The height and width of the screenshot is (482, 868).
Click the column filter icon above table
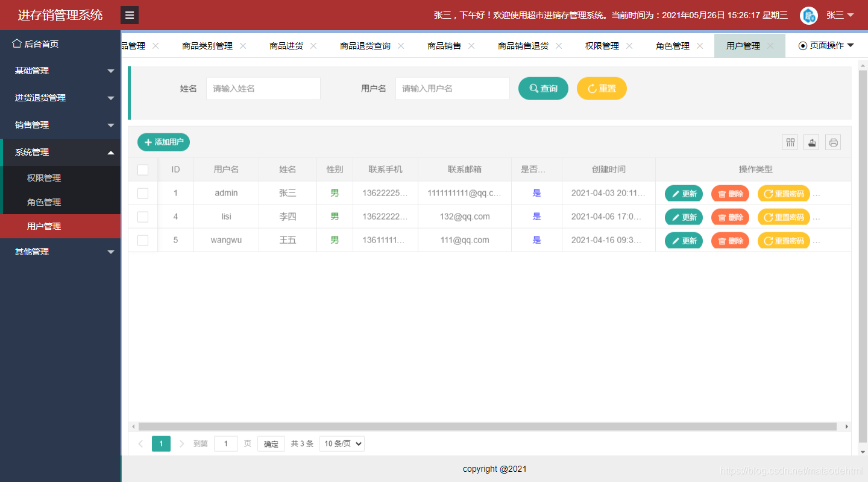(790, 142)
